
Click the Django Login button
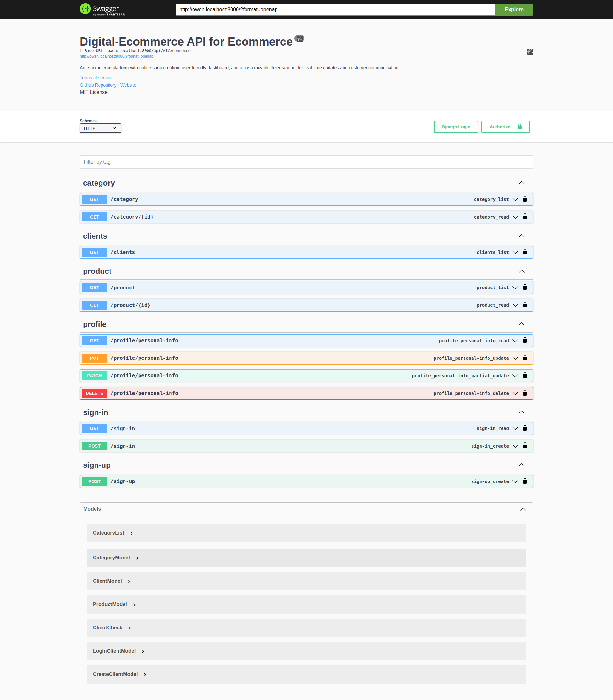(456, 127)
